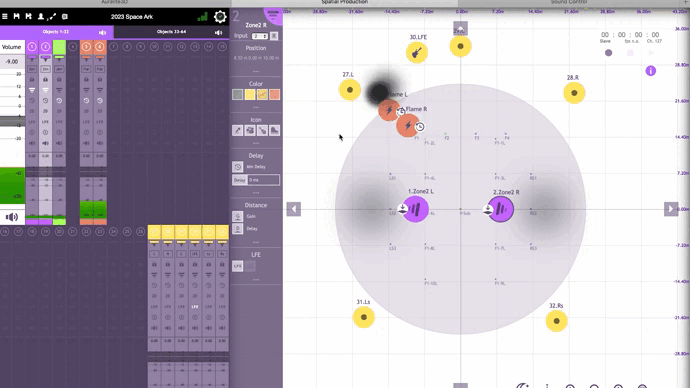The image size is (690, 388).
Task: Open the settings gear icon
Action: [x=220, y=17]
